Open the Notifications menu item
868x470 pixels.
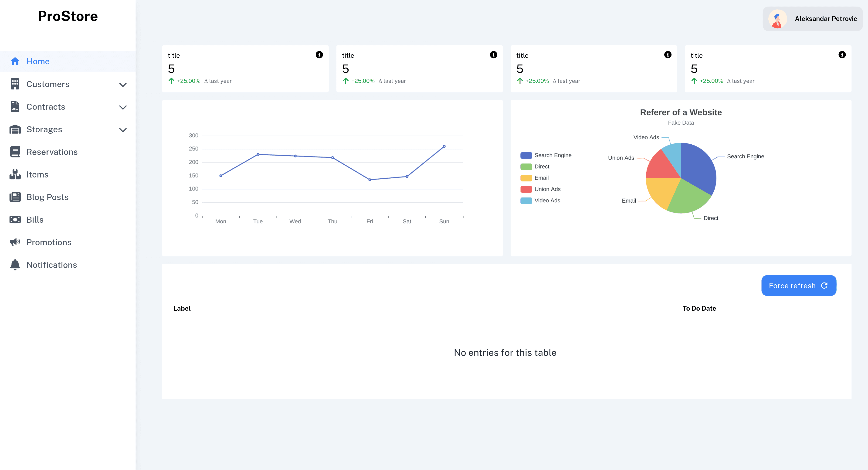point(68,265)
